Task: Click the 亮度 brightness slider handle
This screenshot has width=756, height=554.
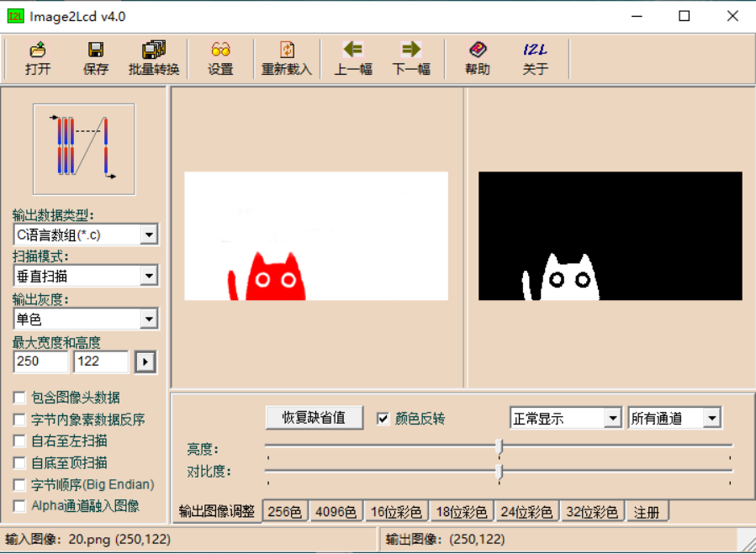Action: coord(499,446)
